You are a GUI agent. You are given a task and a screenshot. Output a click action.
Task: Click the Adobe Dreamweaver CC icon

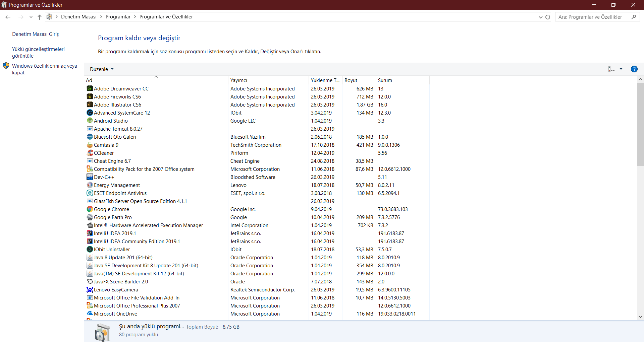point(90,88)
